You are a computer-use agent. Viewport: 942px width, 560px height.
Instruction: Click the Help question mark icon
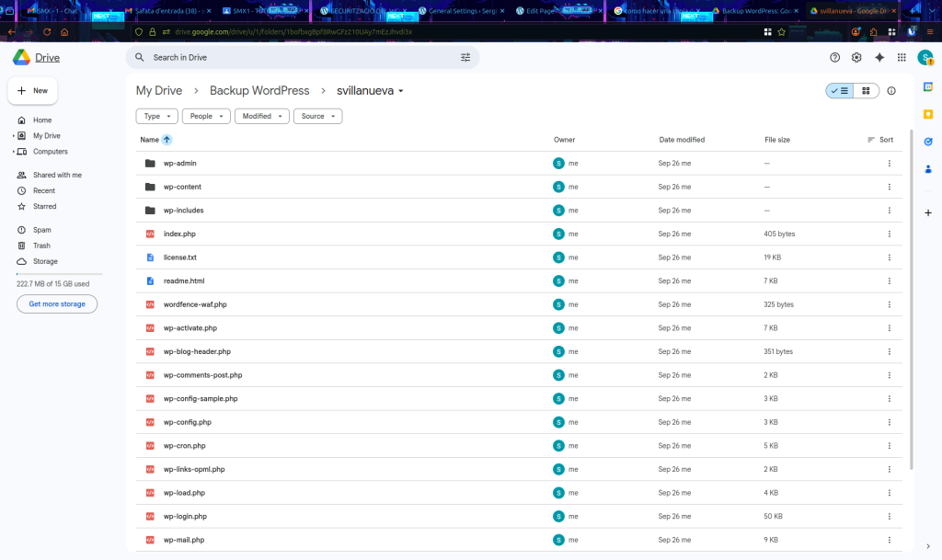(834, 57)
